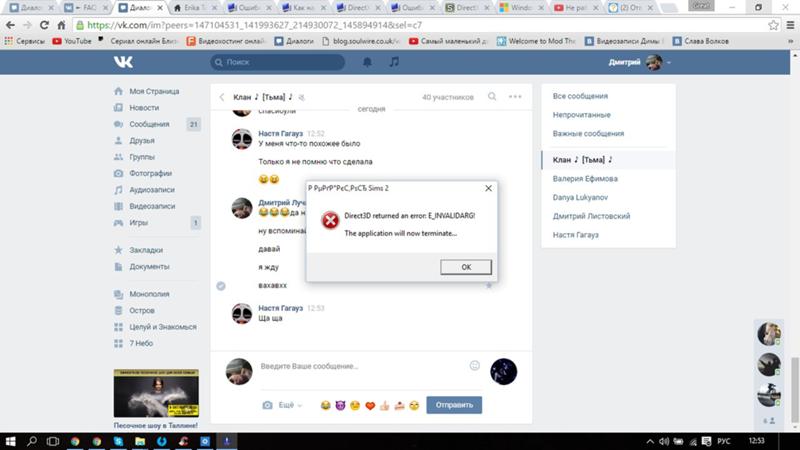Open the YouTube bookmark

pos(72,41)
